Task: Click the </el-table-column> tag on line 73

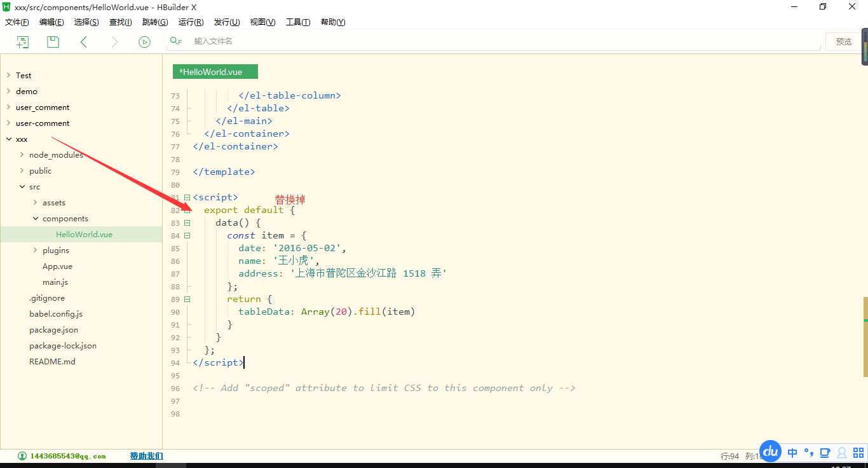Action: (x=290, y=95)
